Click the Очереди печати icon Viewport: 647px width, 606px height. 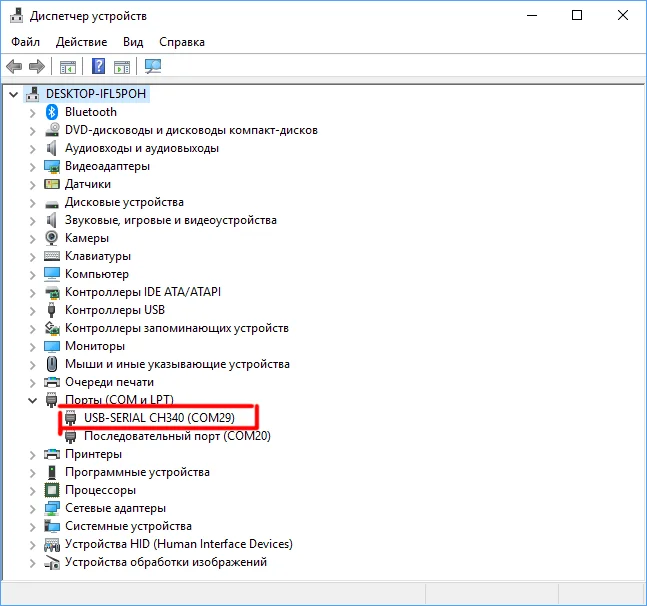point(52,382)
